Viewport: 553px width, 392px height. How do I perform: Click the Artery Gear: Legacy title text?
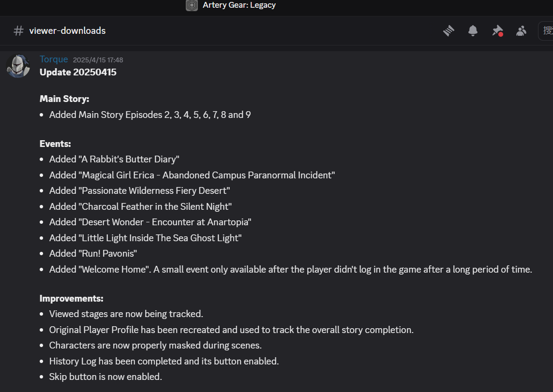click(239, 5)
